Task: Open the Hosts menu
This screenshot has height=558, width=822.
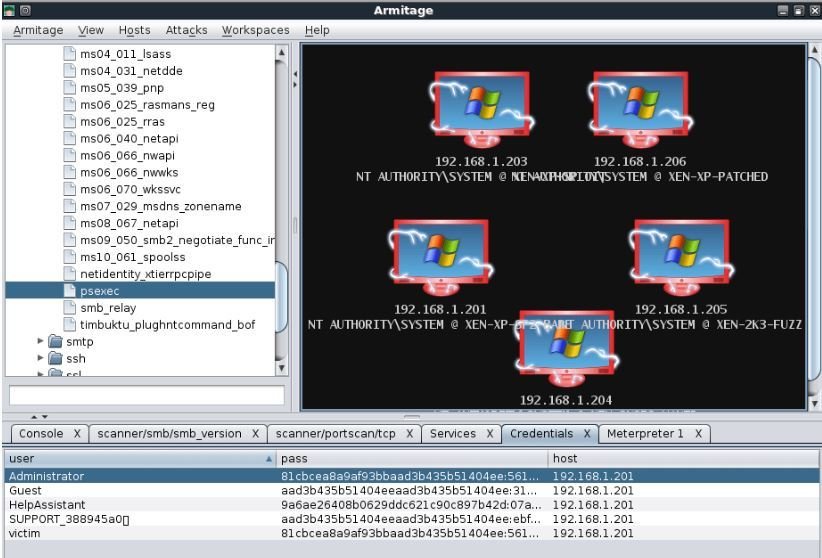Action: click(134, 30)
